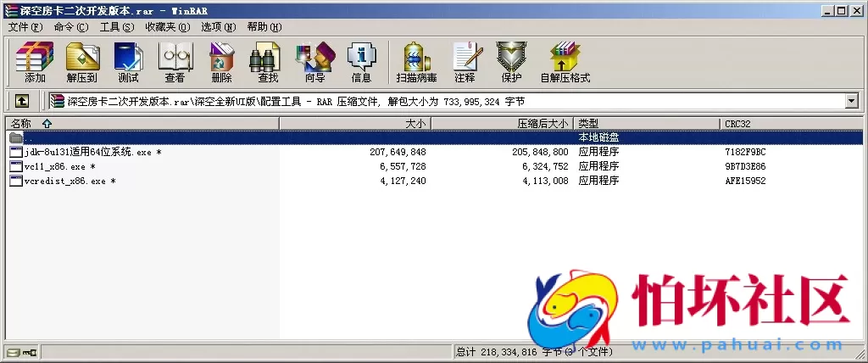Click the vcredist_x86.exe file icon
This screenshot has height=363, width=868.
[16, 181]
